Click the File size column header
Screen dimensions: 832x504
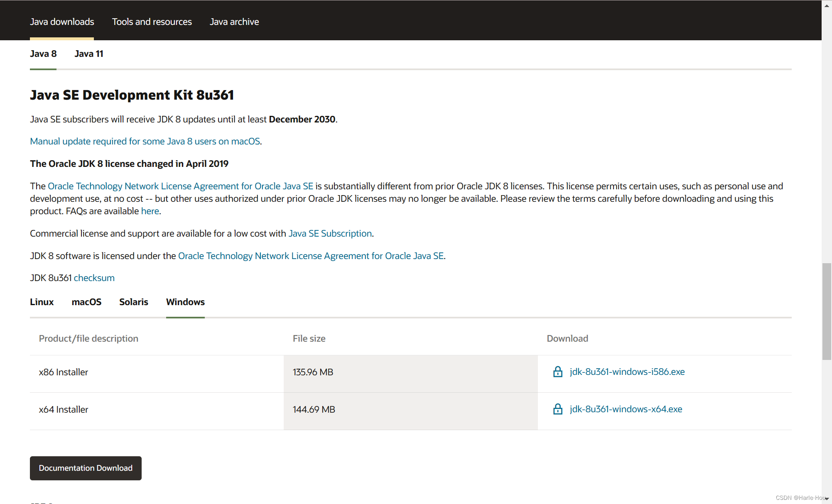[309, 338]
